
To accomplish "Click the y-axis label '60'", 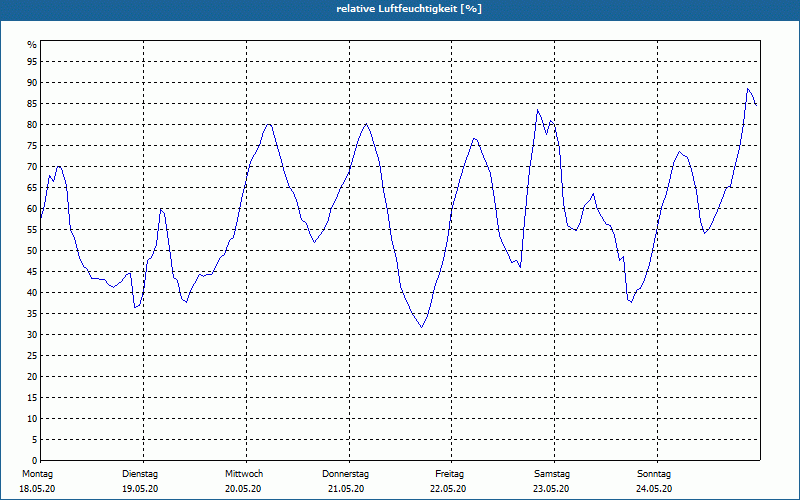I will pos(32,209).
